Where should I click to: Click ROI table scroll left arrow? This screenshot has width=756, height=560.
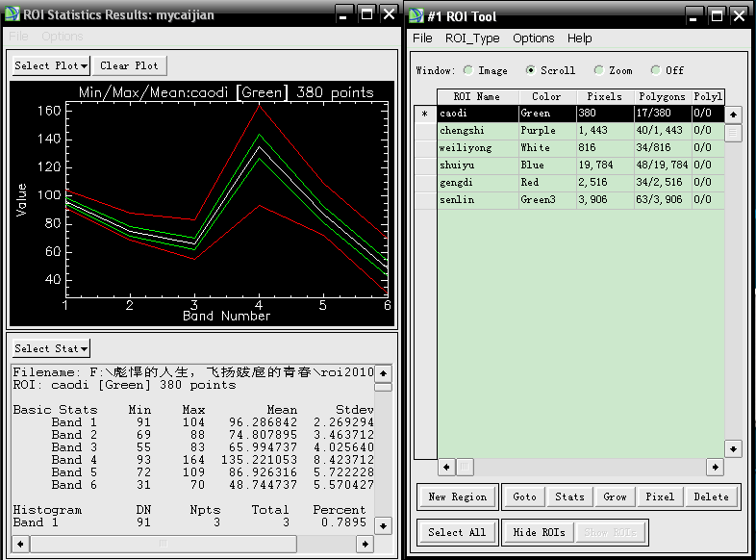point(446,467)
